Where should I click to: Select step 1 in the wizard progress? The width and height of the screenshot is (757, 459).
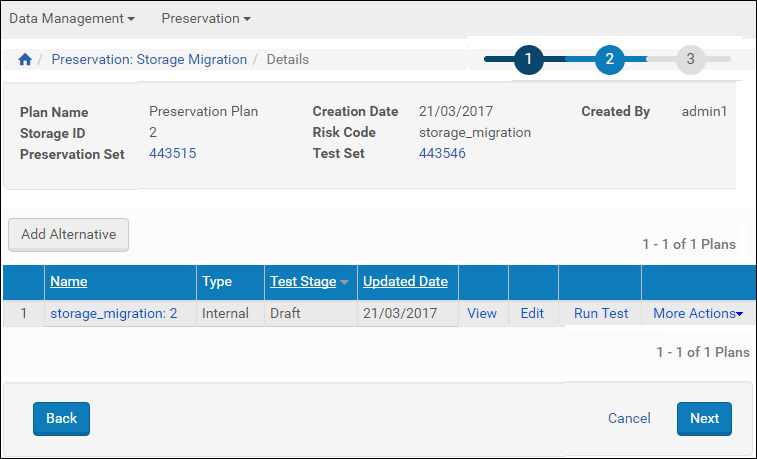[528, 59]
